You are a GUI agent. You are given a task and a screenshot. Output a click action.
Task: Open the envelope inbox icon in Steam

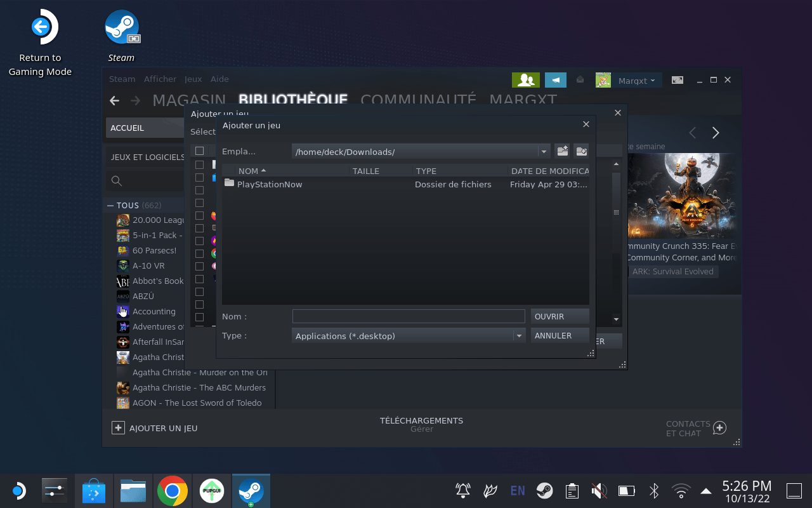[x=580, y=80]
